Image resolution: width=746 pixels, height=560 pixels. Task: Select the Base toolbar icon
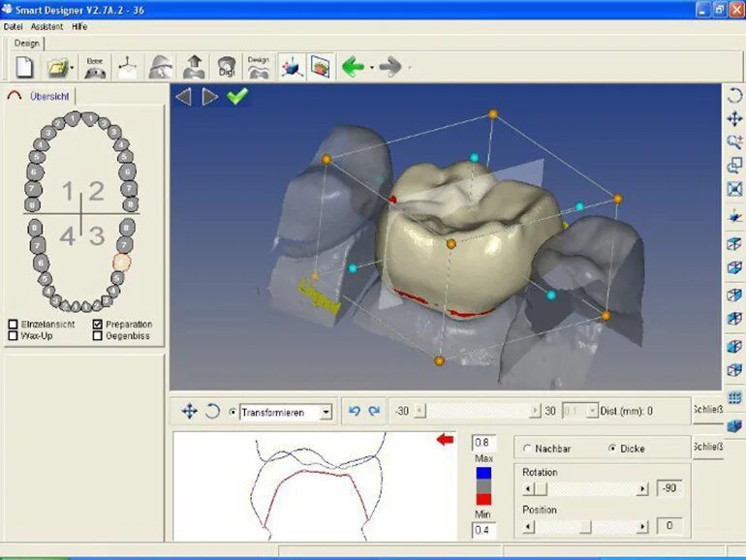95,67
